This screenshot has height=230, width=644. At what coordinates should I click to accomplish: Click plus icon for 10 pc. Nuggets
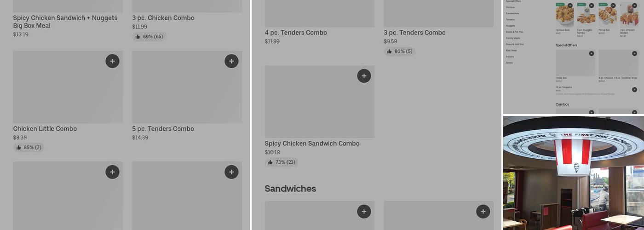(x=634, y=90)
